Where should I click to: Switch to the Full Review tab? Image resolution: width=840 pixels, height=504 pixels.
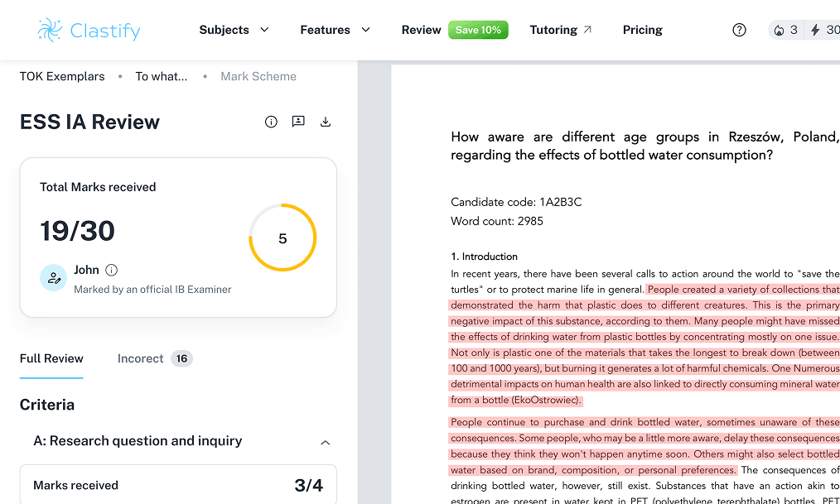[x=51, y=358]
